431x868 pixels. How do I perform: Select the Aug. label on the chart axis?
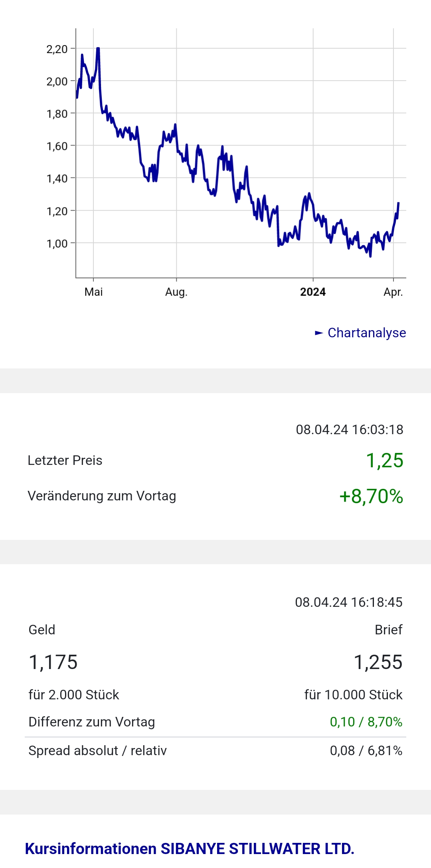click(176, 292)
